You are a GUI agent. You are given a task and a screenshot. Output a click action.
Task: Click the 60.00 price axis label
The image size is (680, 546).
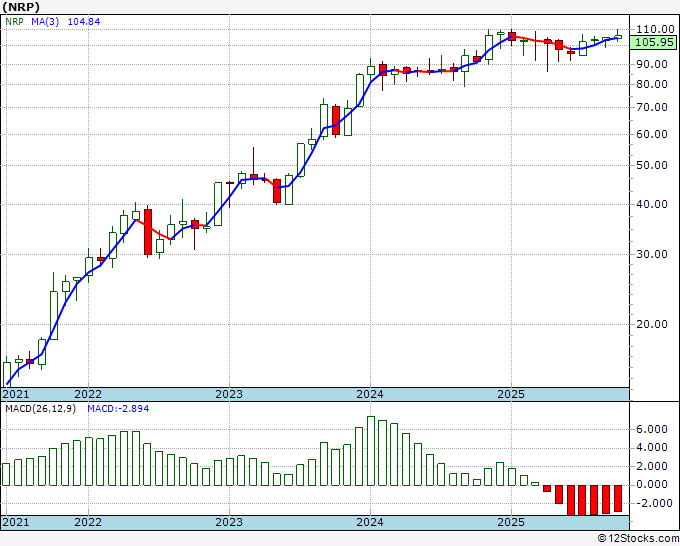click(x=652, y=134)
